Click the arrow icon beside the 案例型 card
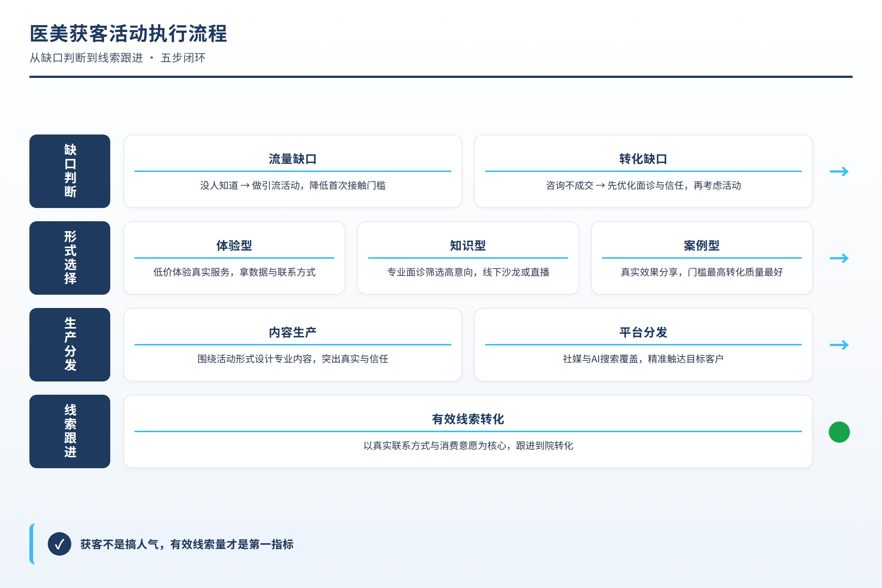Screen dimensions: 882x588 coord(839,258)
